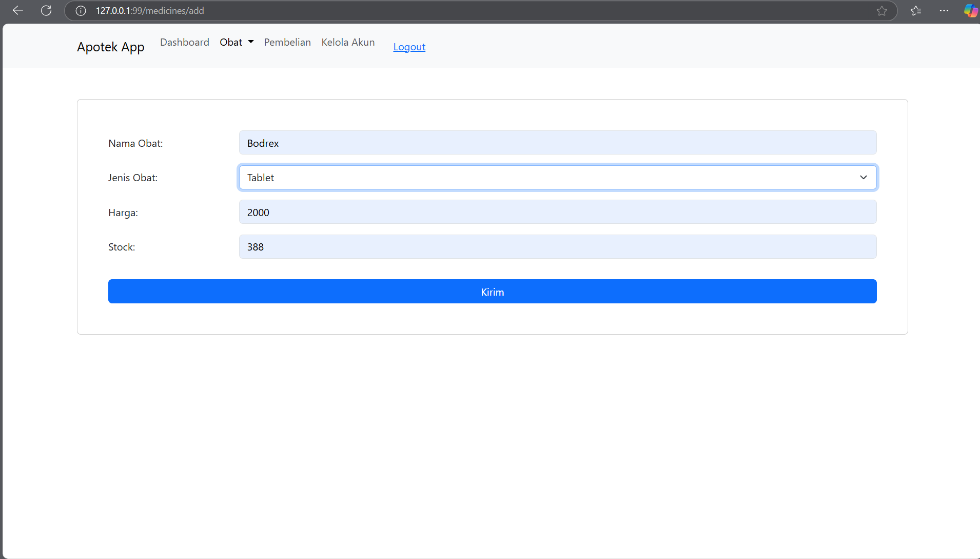Screen dimensions: 980x559
Task: Go to the Kelola Akun page
Action: coord(347,42)
